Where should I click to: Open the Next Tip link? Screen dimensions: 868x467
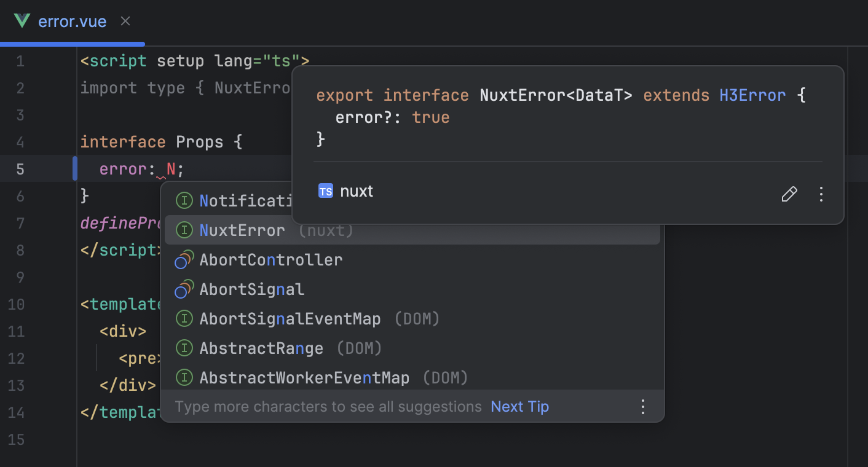(519, 406)
